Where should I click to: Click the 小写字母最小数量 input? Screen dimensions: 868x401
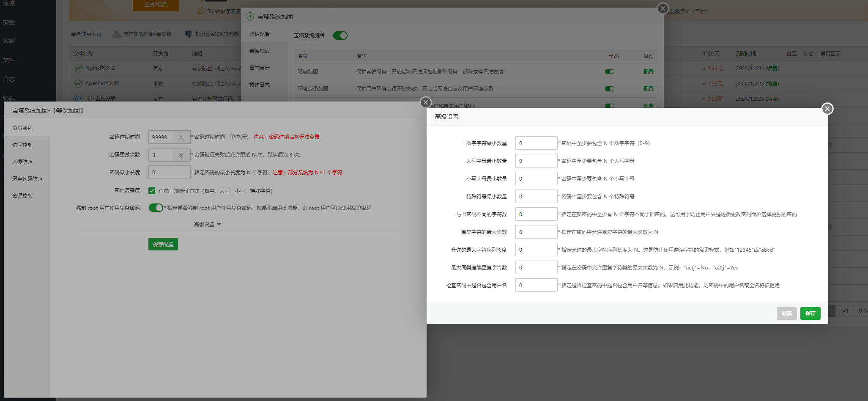point(536,179)
